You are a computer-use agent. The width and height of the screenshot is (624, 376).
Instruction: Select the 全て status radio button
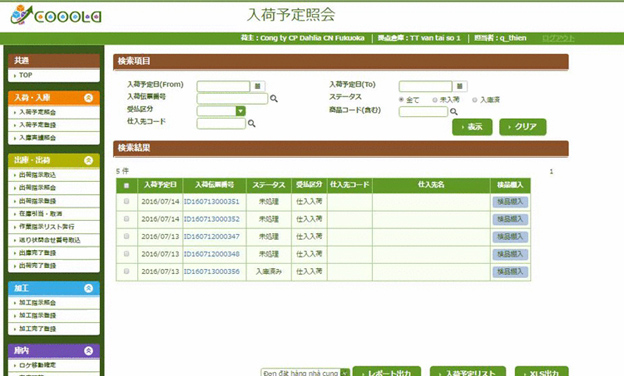(402, 99)
